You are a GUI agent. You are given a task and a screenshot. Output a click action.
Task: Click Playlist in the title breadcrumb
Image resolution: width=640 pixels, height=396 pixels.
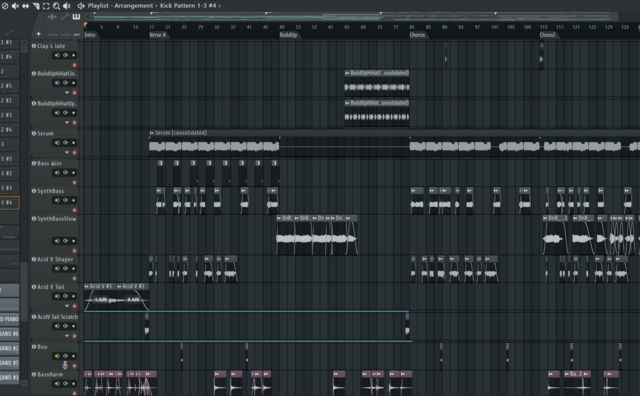[98, 6]
